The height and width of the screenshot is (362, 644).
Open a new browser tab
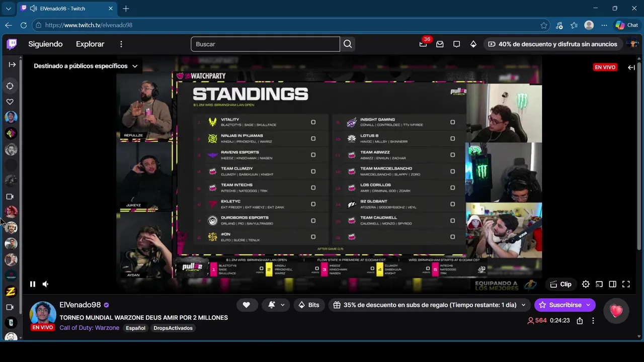[126, 9]
